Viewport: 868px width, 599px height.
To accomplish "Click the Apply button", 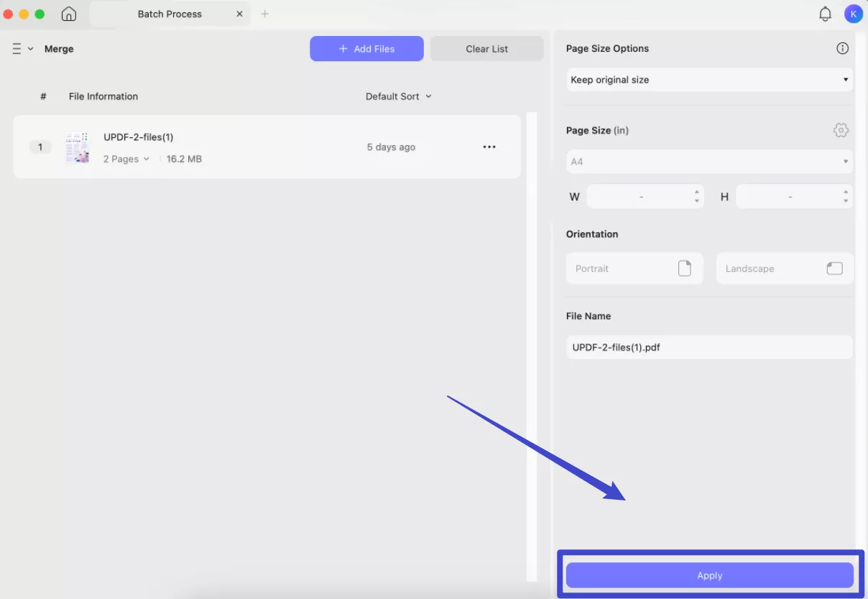I will pos(709,575).
